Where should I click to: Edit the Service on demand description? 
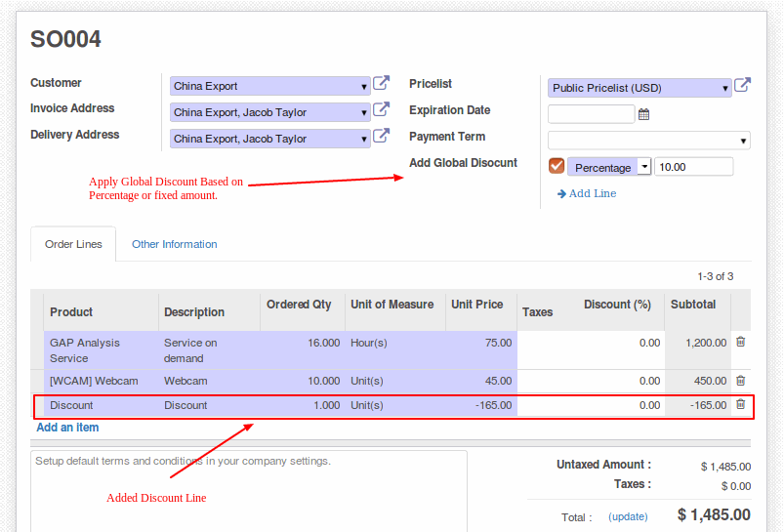tap(210, 350)
